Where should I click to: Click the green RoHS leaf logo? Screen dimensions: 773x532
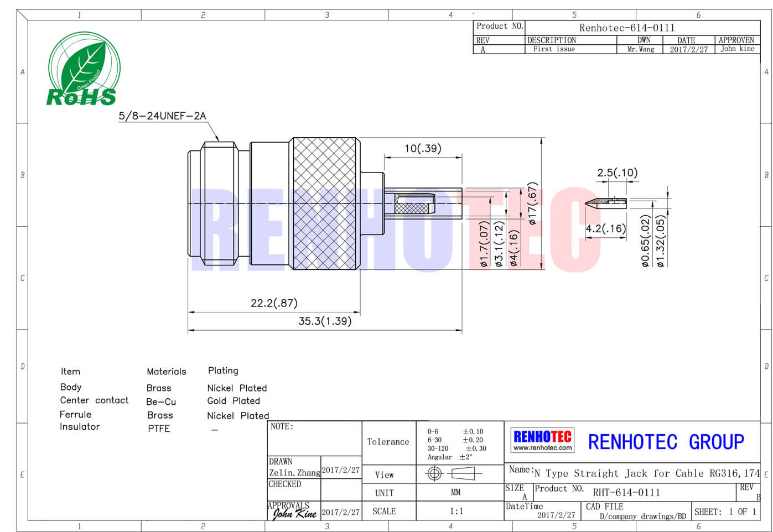click(83, 69)
